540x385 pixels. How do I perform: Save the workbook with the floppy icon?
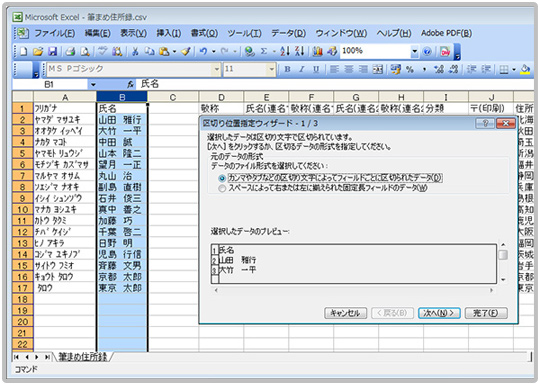(52, 52)
